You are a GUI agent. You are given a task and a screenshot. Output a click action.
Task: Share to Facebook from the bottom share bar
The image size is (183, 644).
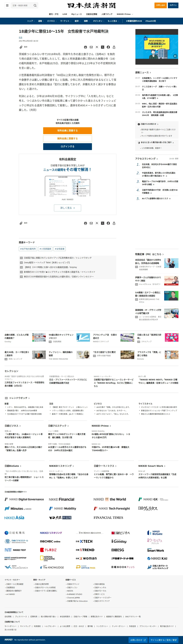108,223
